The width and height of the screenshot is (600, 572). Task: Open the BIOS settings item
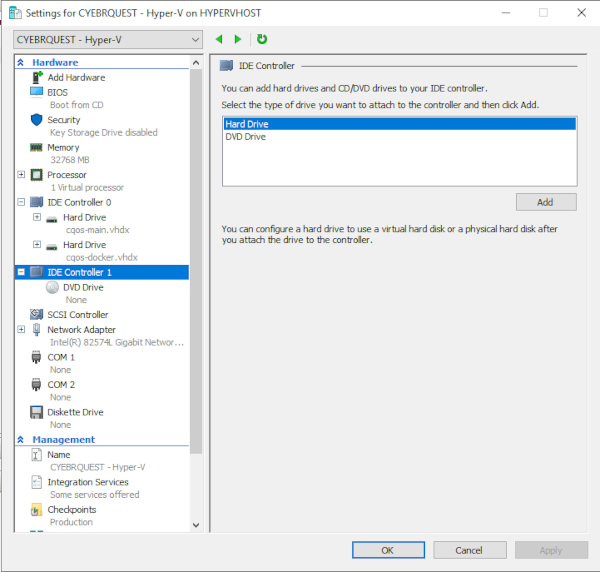[57, 92]
